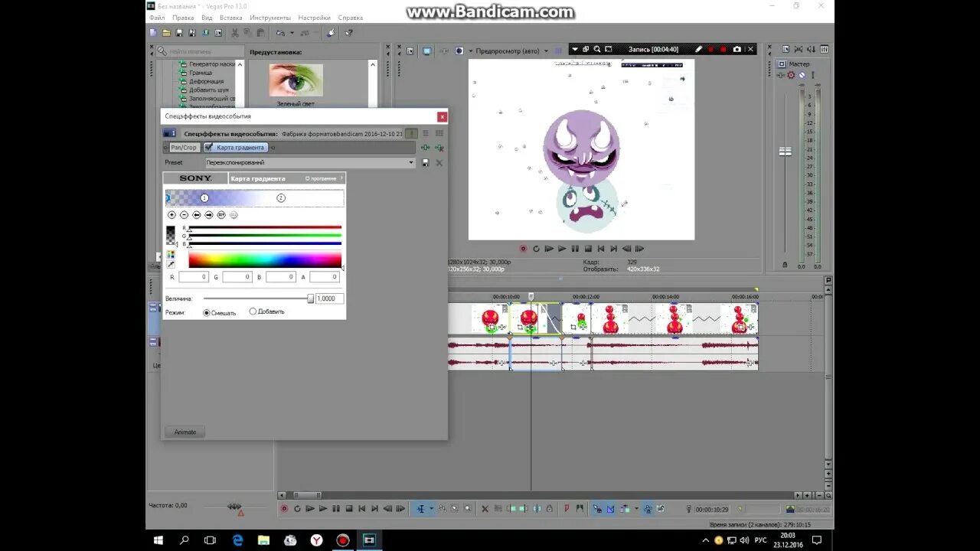The width and height of the screenshot is (980, 551).
Task: Click record button in preview transport
Action: click(523, 249)
